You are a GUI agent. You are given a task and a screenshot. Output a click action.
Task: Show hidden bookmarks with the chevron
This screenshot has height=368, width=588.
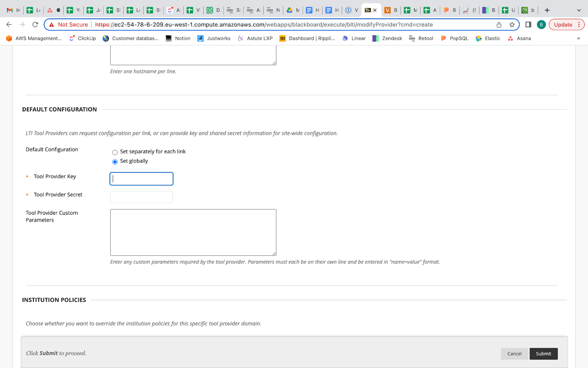pos(578,38)
